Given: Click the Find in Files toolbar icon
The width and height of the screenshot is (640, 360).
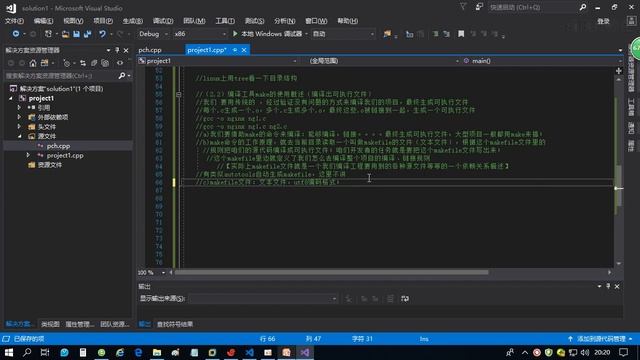Looking at the screenshot, I should point(387,34).
